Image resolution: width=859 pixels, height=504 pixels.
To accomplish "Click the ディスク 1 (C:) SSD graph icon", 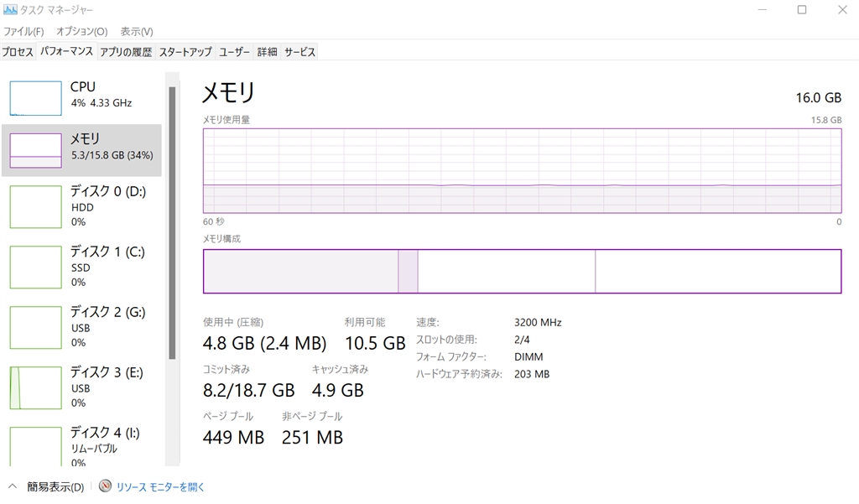I will 35,267.
